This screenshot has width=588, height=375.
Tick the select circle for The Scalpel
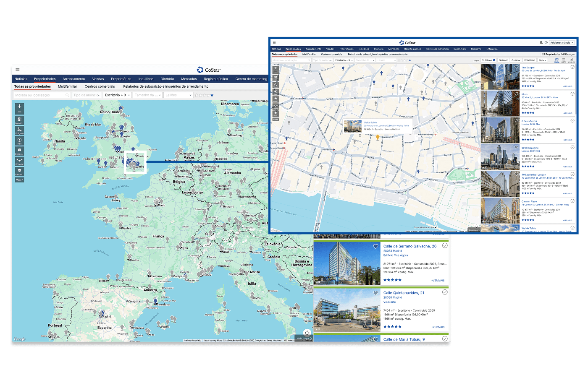[572, 67]
